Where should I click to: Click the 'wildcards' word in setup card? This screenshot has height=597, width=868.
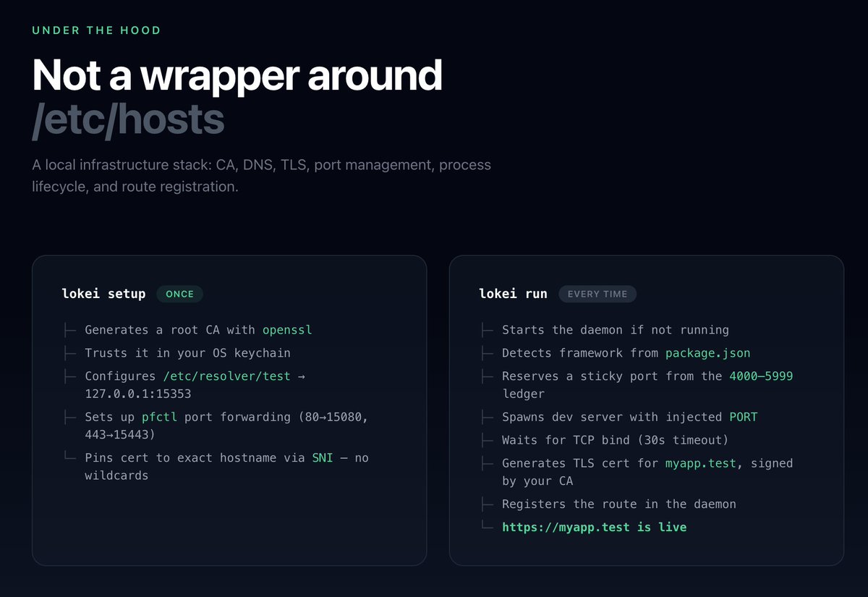[x=116, y=476]
